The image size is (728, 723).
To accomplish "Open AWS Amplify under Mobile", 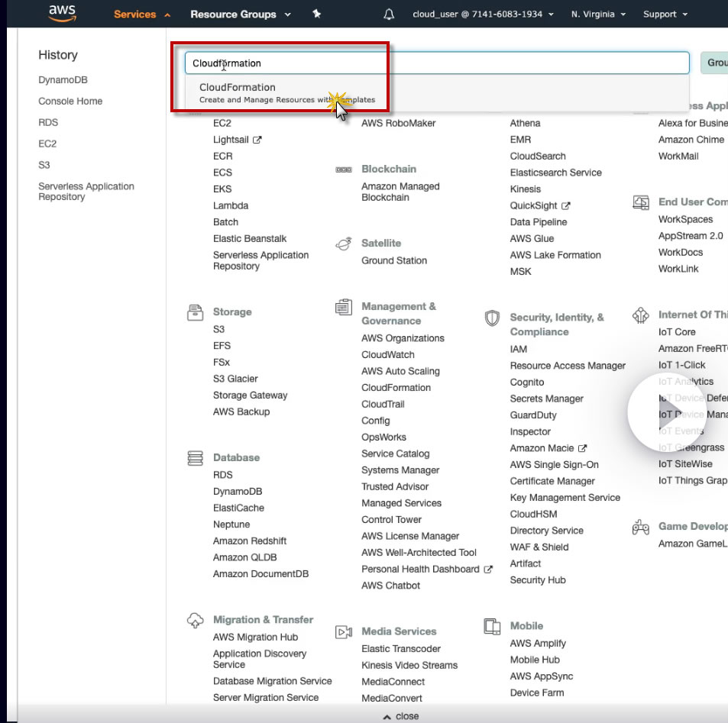I will 538,643.
